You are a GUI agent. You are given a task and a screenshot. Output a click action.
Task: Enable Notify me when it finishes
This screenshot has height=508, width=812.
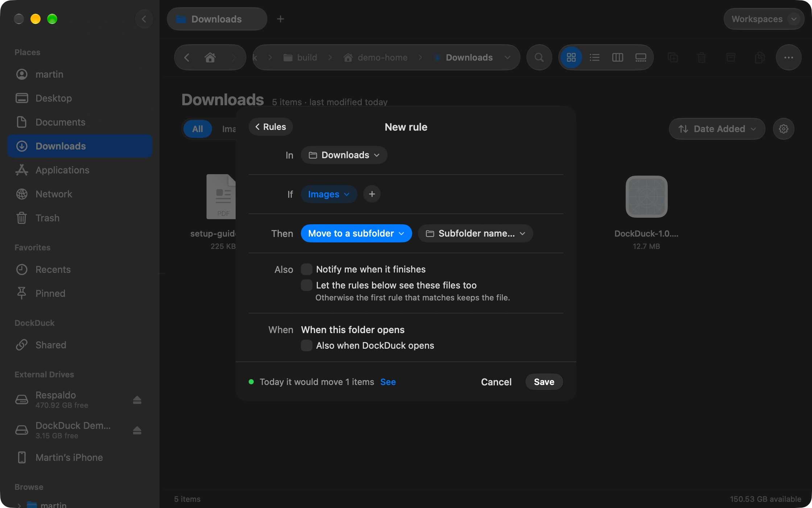pyautogui.click(x=307, y=269)
